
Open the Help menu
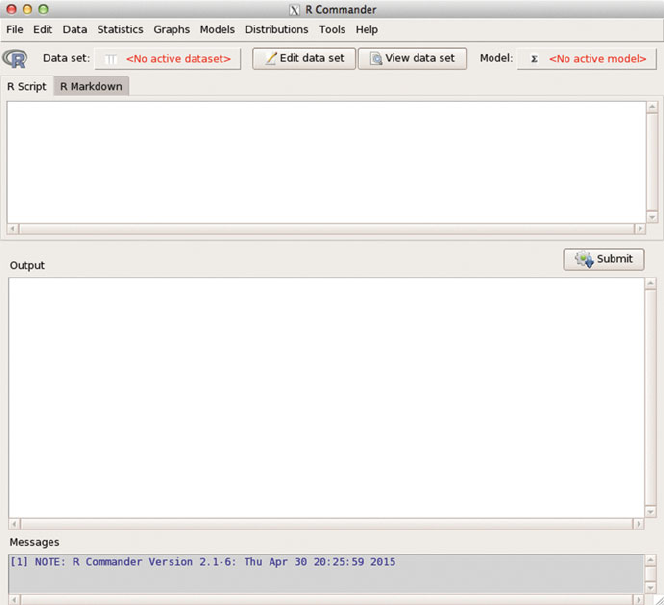tap(367, 29)
